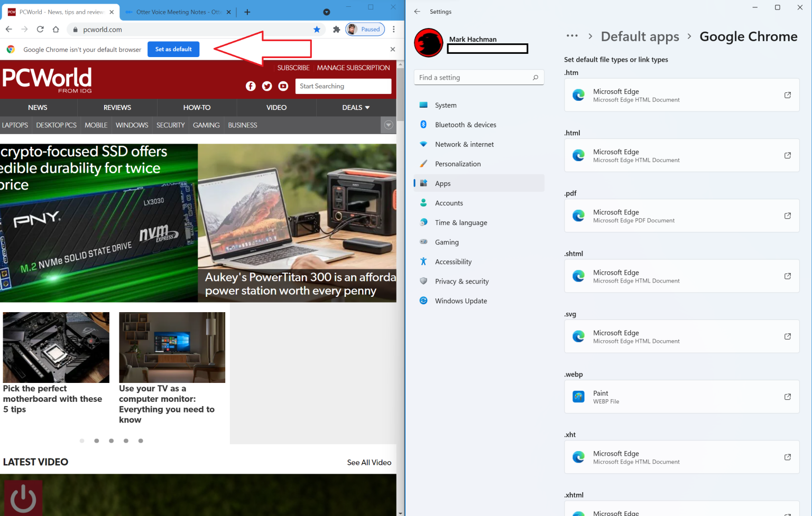This screenshot has width=812, height=516.
Task: Open Accessibility from its sidebar icon
Action: click(423, 261)
